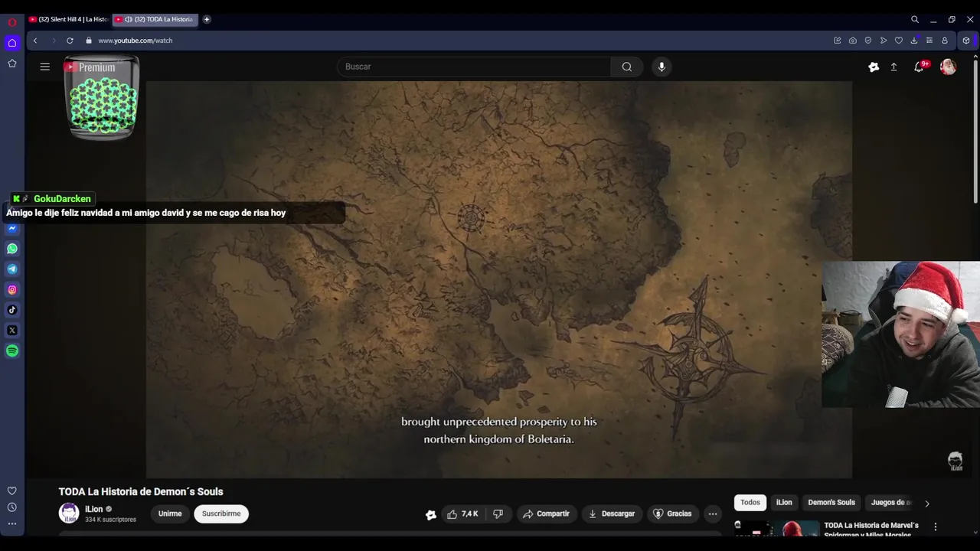The width and height of the screenshot is (980, 551).
Task: Click the video player to pause
Action: pyautogui.click(x=498, y=279)
